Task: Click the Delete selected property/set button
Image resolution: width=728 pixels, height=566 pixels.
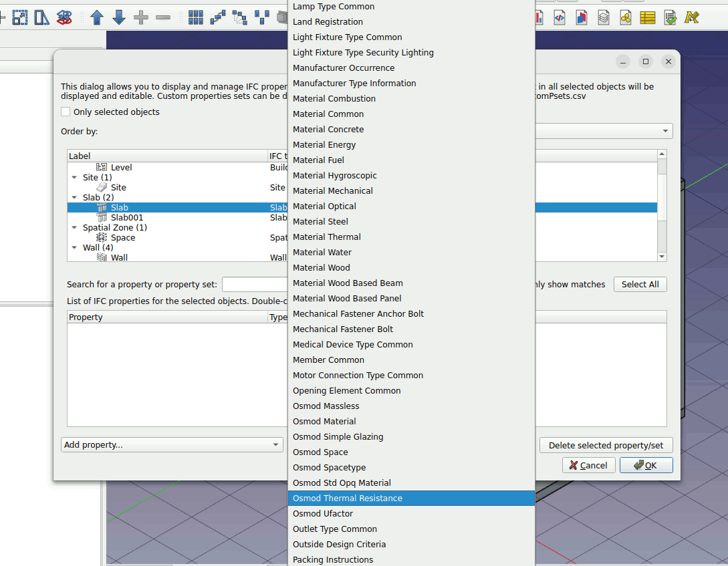Action: 606,445
